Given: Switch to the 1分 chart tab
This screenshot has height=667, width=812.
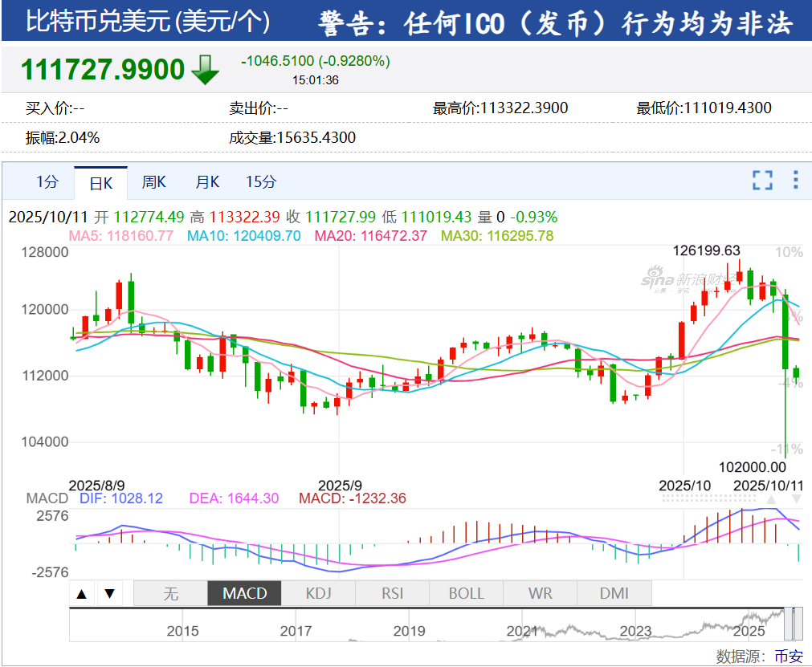Looking at the screenshot, I should coord(47,182).
